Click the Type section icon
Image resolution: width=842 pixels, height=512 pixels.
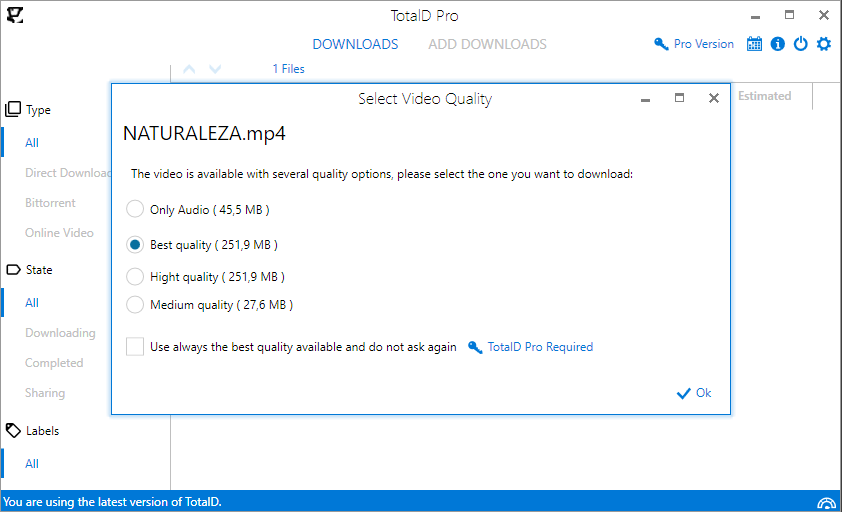[13, 110]
